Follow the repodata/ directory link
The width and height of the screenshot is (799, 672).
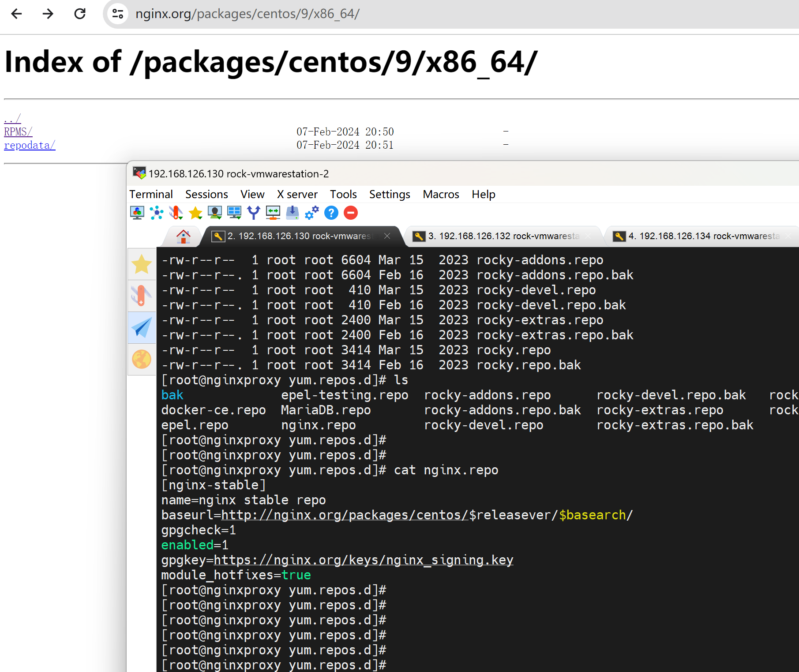coord(30,146)
